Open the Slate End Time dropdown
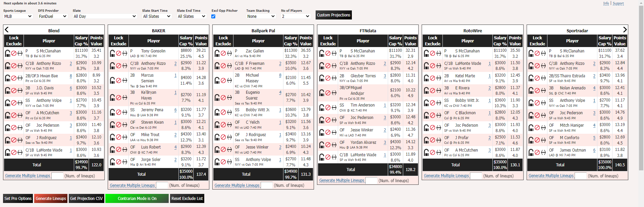Screen dimensions: 644x207 coord(192,16)
